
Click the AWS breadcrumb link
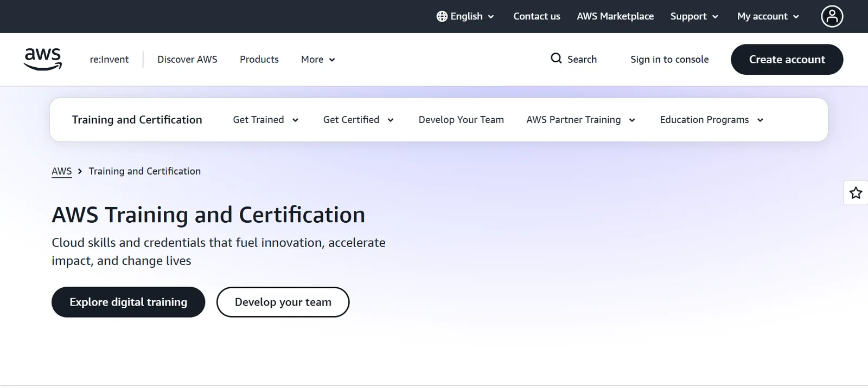(x=61, y=171)
